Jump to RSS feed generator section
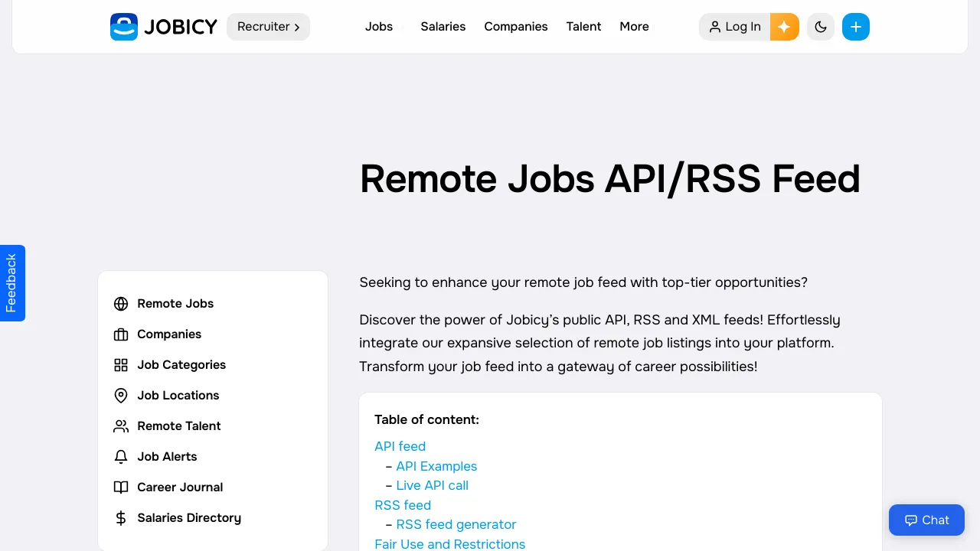This screenshot has width=980, height=551. (456, 524)
